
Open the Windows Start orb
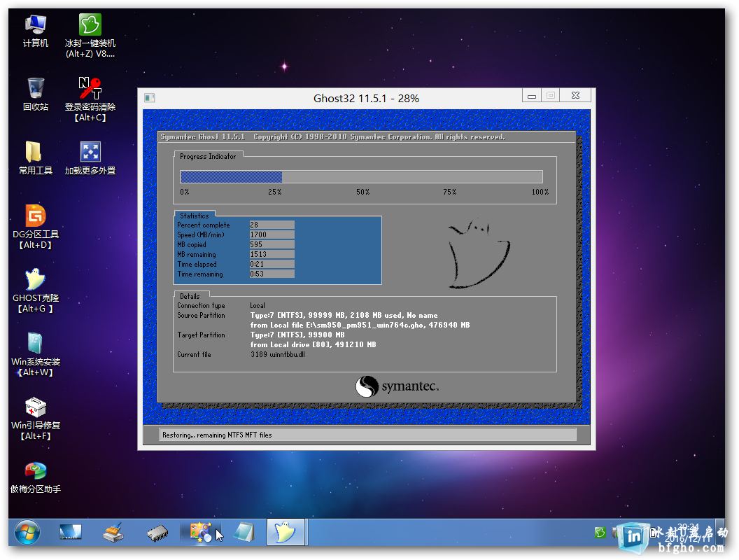pos(27,533)
